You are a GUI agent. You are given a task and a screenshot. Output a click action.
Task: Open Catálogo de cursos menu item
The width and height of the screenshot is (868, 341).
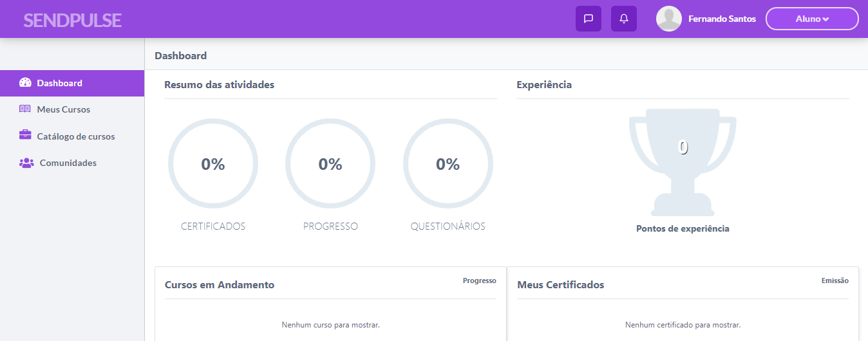pos(72,136)
